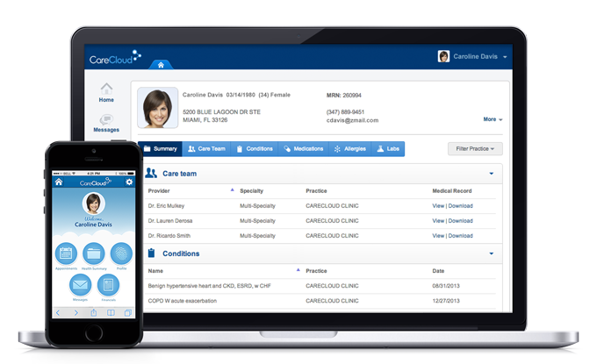Screen dimensions: 597x364
Task: Select the Summary tab
Action: tap(161, 149)
